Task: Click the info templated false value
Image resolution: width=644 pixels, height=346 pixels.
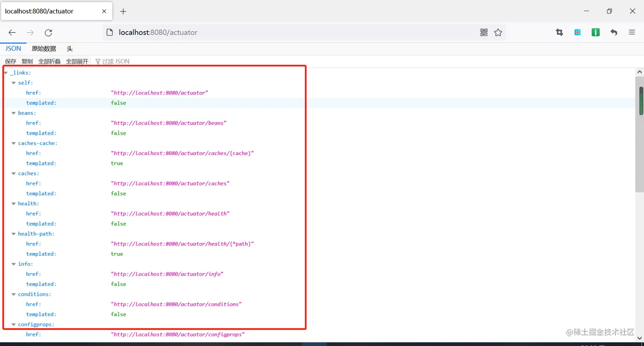Action: pyautogui.click(x=118, y=285)
